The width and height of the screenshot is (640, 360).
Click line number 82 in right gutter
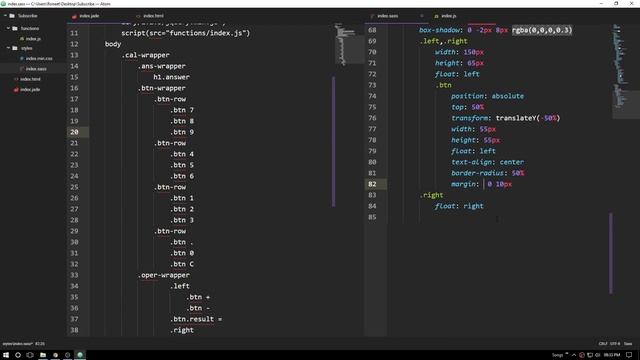pos(372,184)
